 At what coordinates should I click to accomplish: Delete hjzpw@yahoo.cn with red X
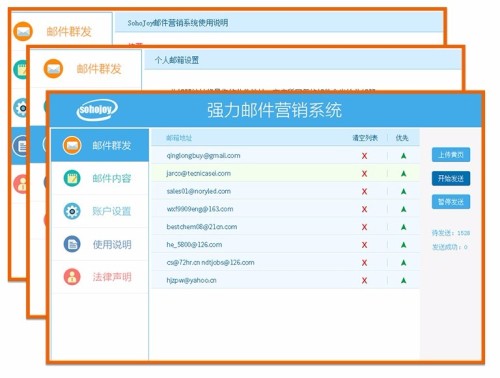coord(364,281)
